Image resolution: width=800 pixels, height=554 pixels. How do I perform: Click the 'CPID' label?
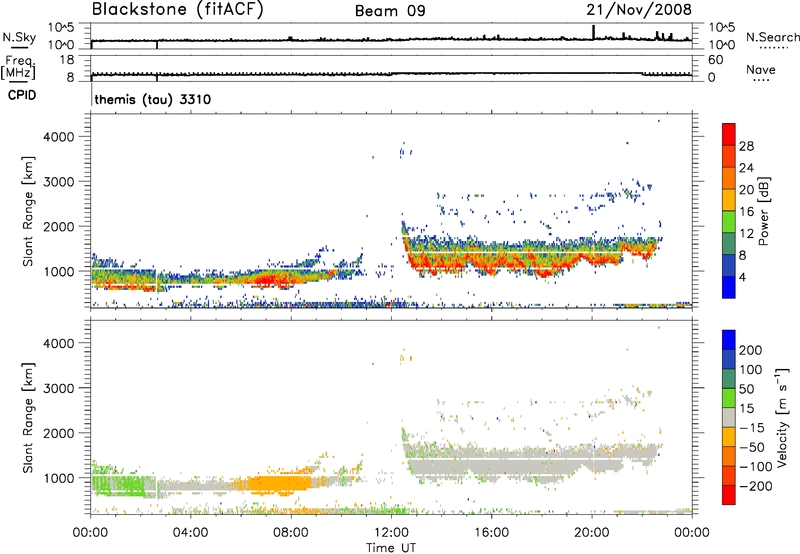22,95
